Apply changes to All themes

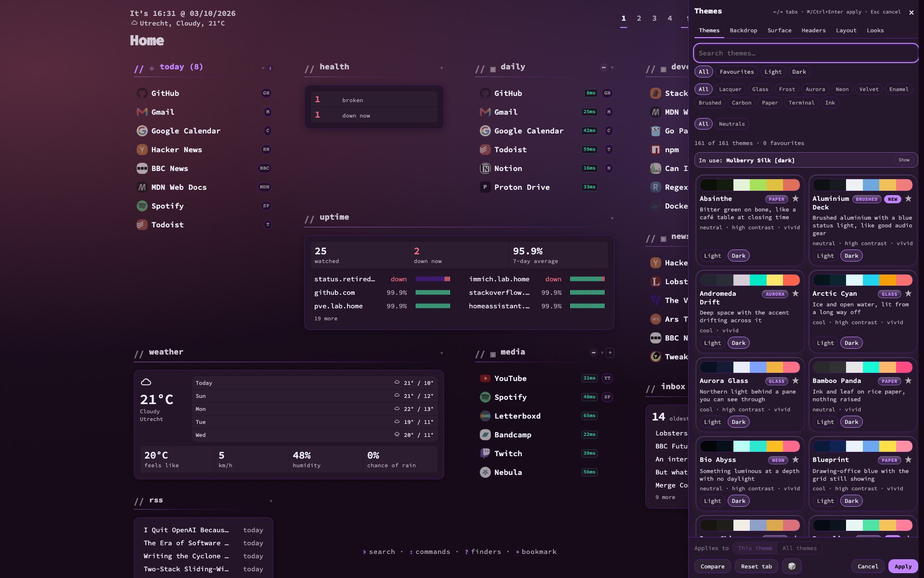(x=799, y=548)
